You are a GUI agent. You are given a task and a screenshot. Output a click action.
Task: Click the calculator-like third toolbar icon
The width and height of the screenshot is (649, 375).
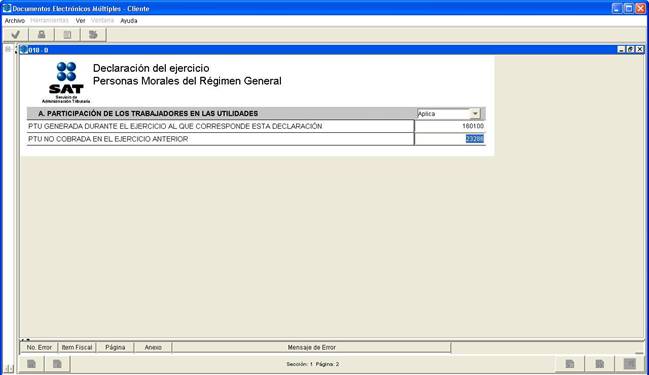67,35
